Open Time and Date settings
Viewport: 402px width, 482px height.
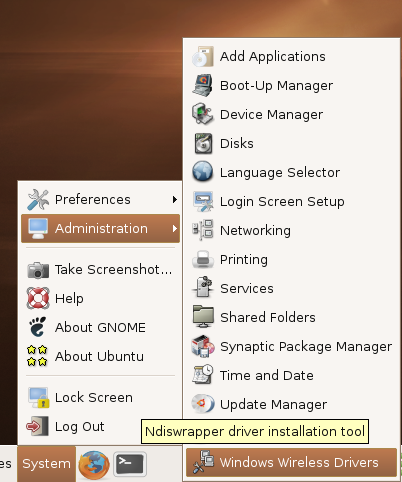291,375
